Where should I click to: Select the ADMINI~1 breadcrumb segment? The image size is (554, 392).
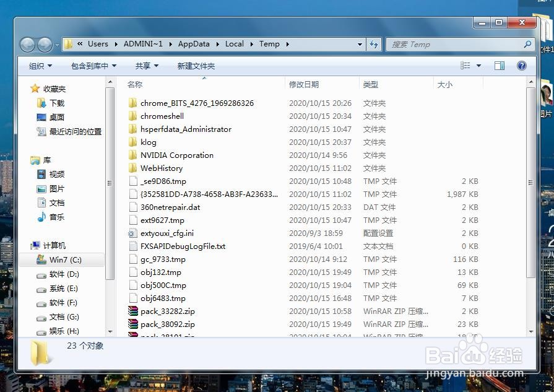click(143, 44)
